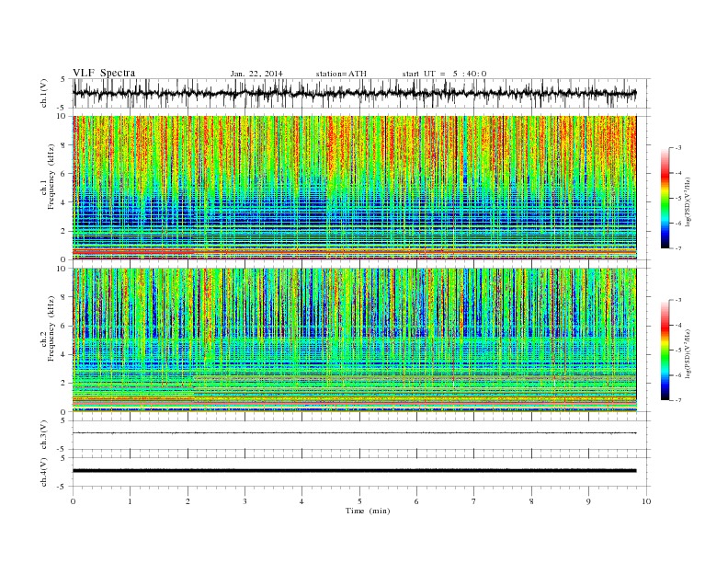The image size is (728, 563).
Task: Click the ch.2 spectrogram panel
Action: (x=354, y=340)
